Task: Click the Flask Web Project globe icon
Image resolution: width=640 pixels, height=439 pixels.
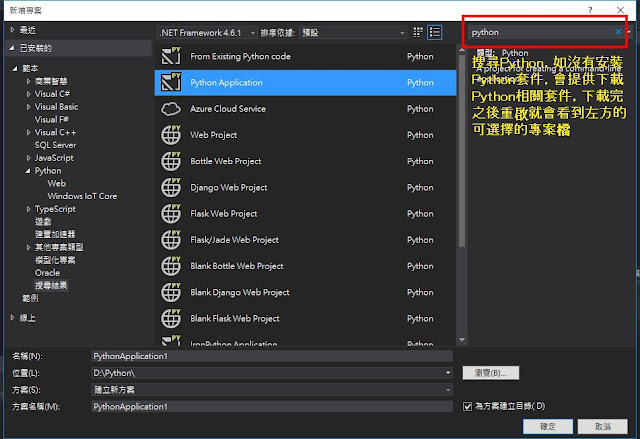Action: 171,213
